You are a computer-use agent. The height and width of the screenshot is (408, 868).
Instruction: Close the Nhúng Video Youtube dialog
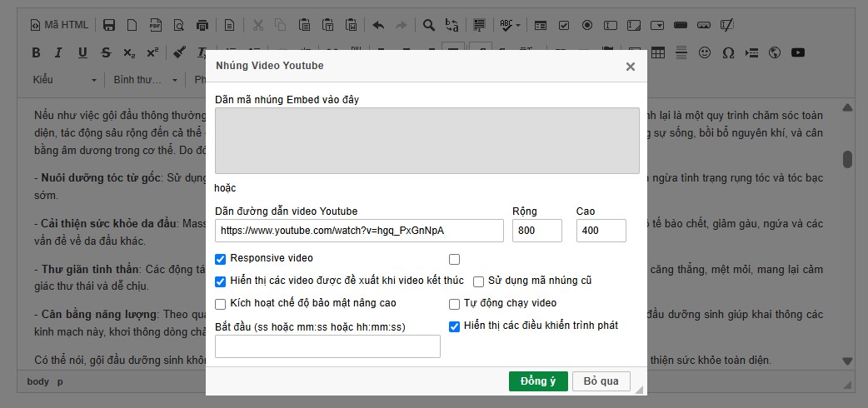(x=630, y=67)
